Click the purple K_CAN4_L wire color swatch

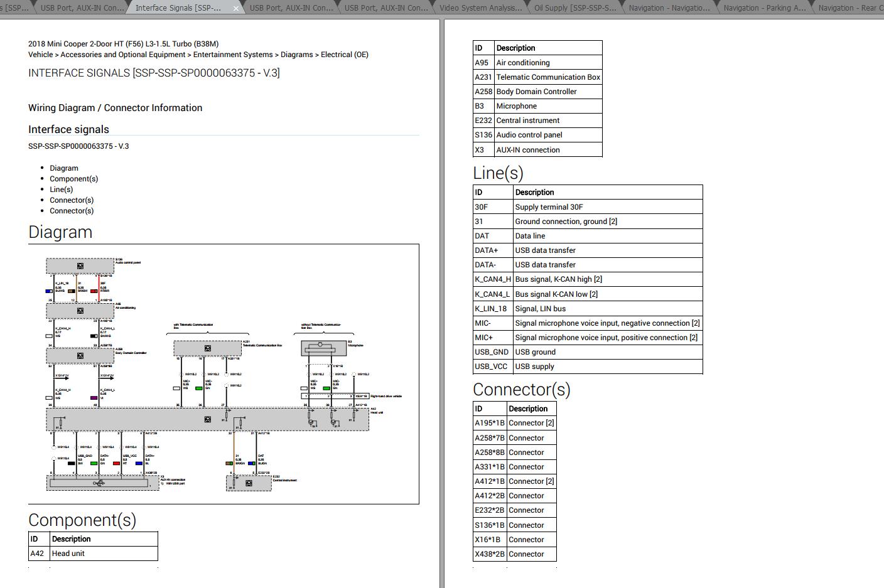click(94, 398)
